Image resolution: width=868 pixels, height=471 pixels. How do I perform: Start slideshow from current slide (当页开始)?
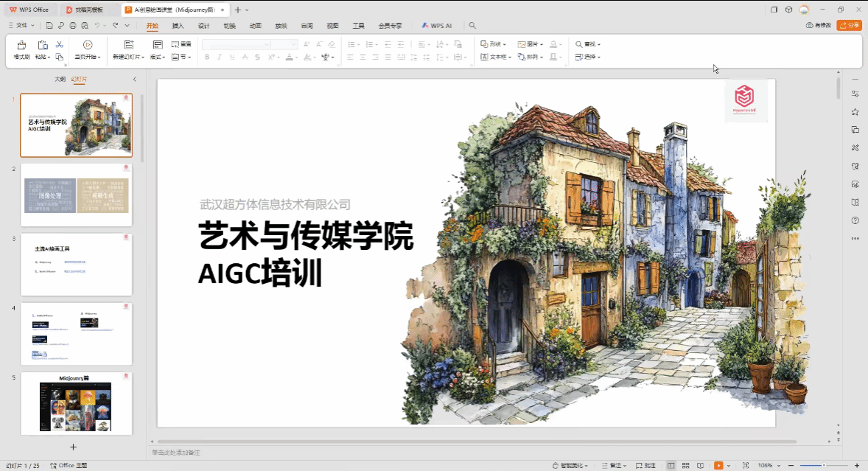pyautogui.click(x=87, y=46)
